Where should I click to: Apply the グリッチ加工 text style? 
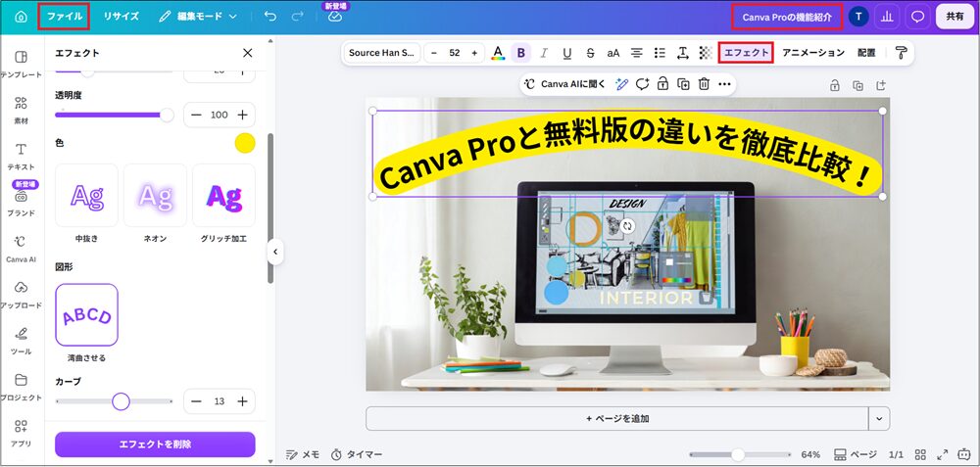click(223, 196)
